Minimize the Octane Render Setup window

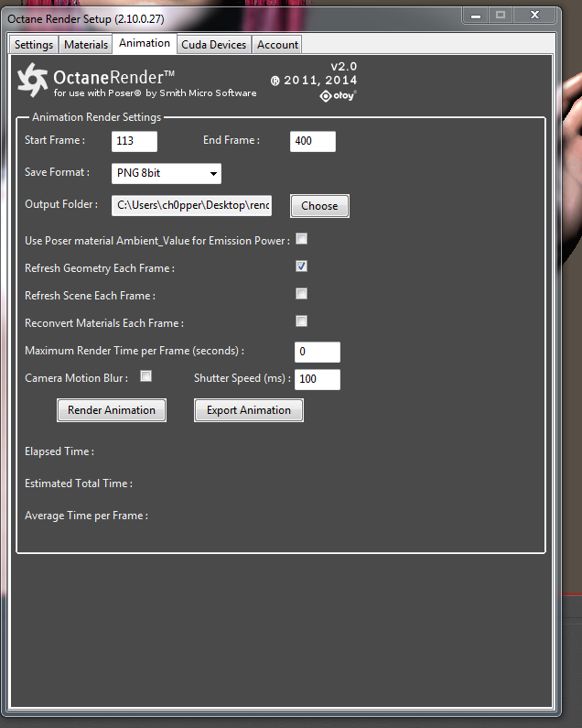point(475,16)
